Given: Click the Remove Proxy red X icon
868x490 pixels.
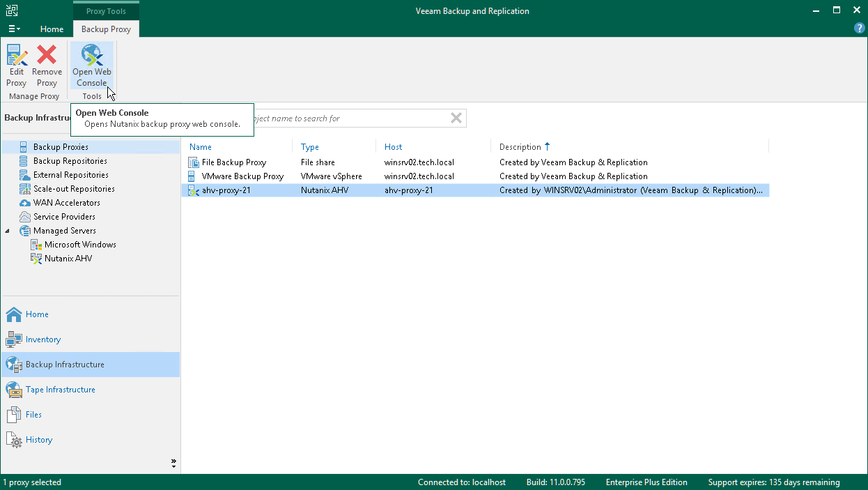Looking at the screenshot, I should pos(47,54).
